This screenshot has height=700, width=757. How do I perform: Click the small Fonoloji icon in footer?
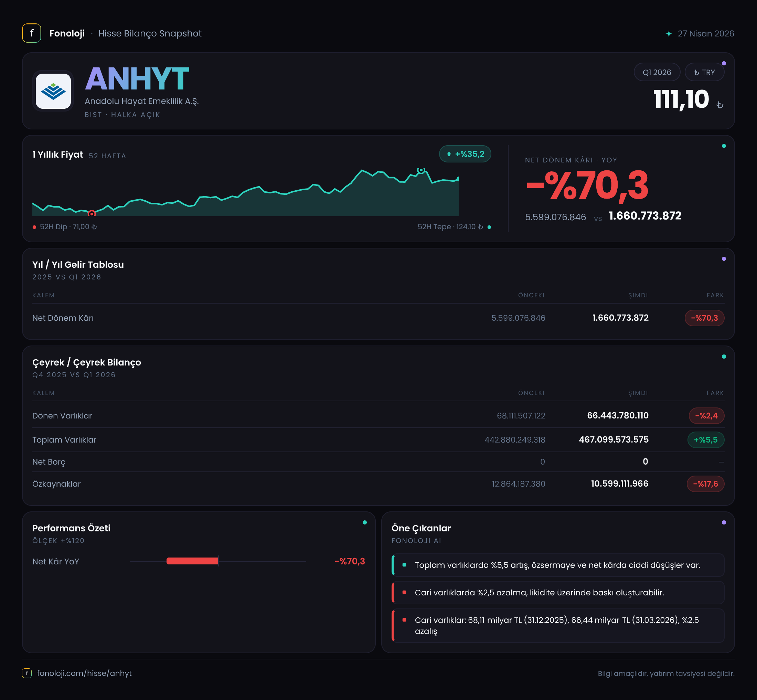click(27, 673)
